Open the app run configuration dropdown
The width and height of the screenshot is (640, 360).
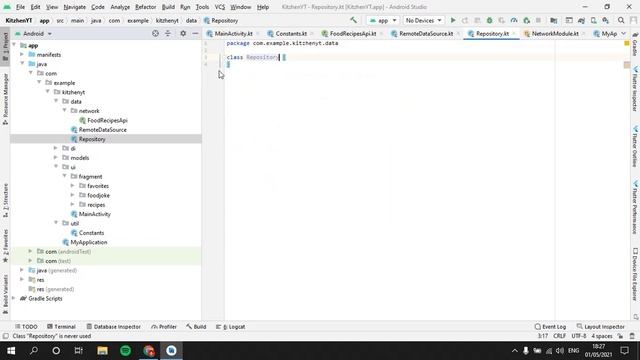coord(383,20)
